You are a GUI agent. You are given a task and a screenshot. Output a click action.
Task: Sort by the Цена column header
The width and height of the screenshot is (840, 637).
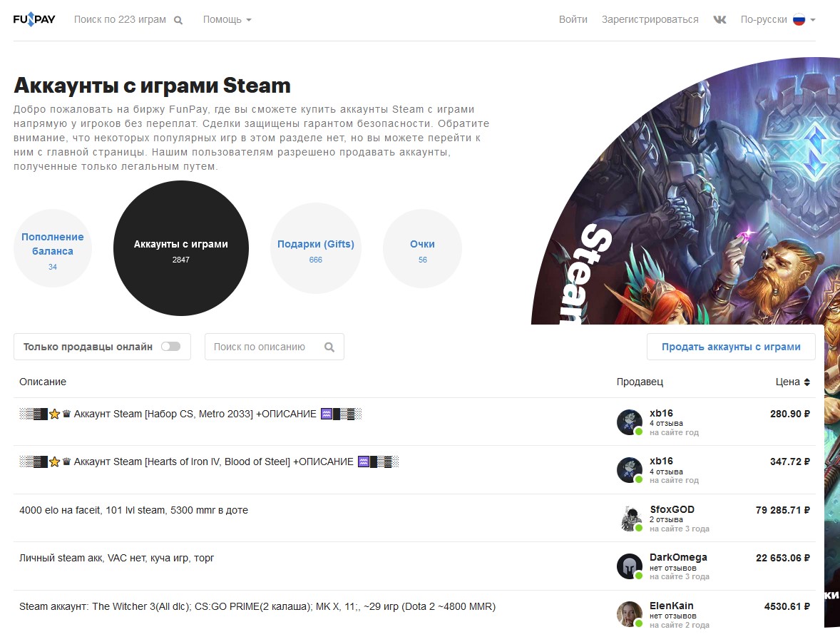[793, 382]
